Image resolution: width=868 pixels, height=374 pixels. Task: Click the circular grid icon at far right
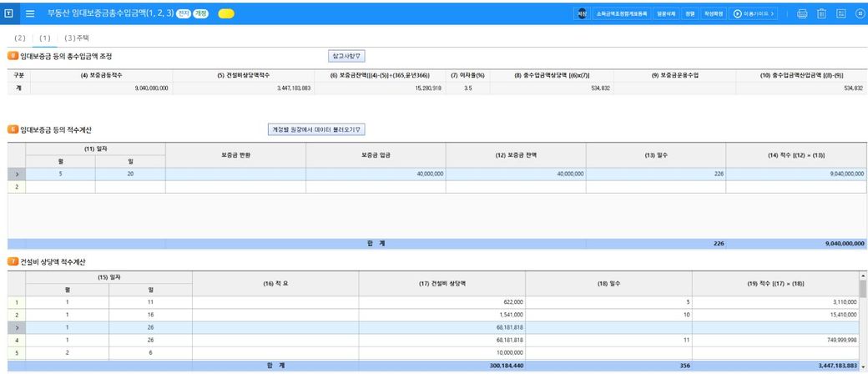860,13
